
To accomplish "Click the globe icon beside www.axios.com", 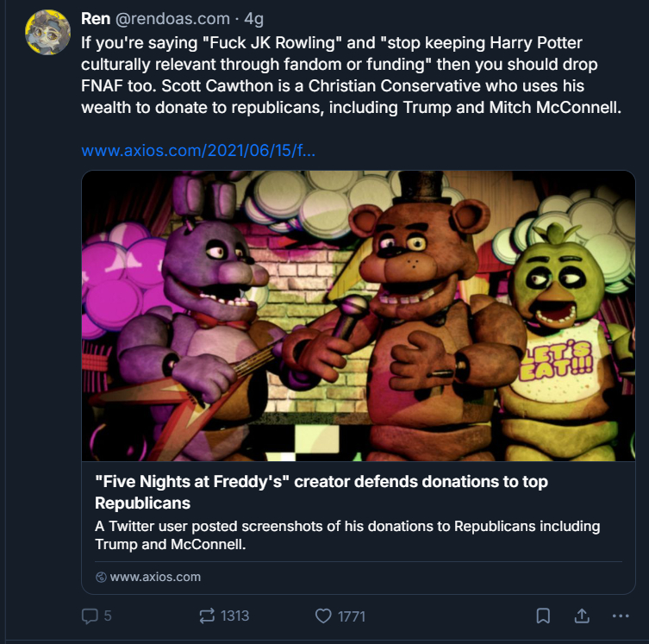I will [x=101, y=577].
